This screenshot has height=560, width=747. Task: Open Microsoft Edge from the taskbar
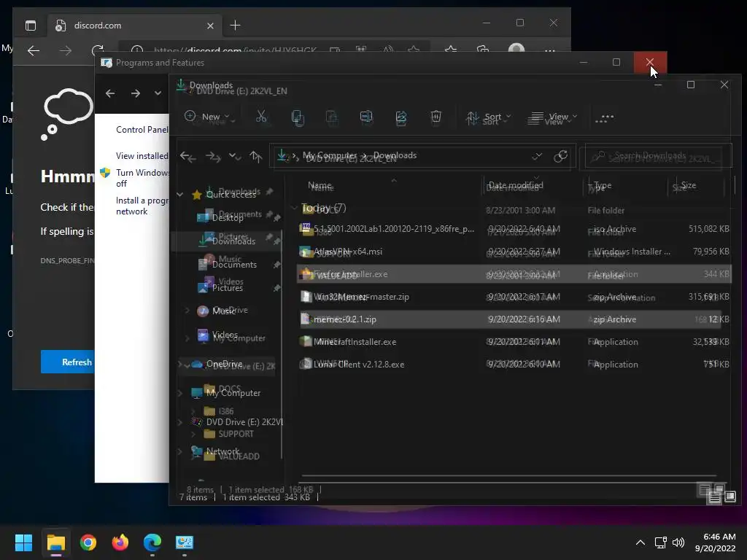tap(152, 542)
